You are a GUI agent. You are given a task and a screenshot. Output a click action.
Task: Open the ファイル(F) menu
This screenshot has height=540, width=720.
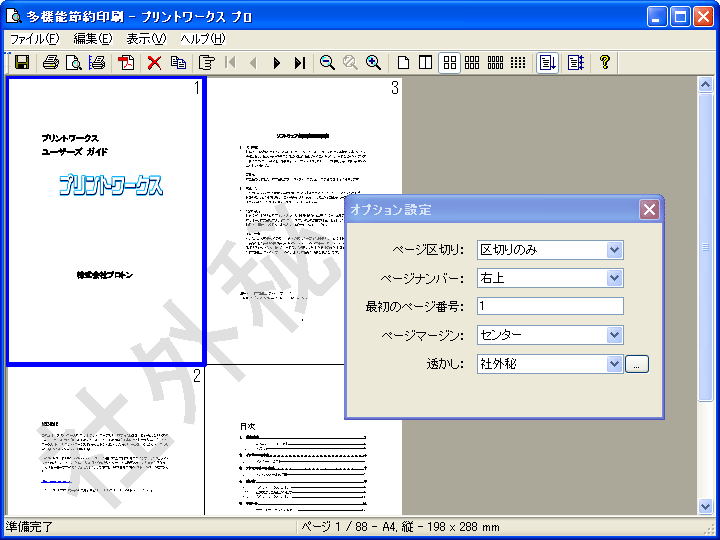point(35,39)
